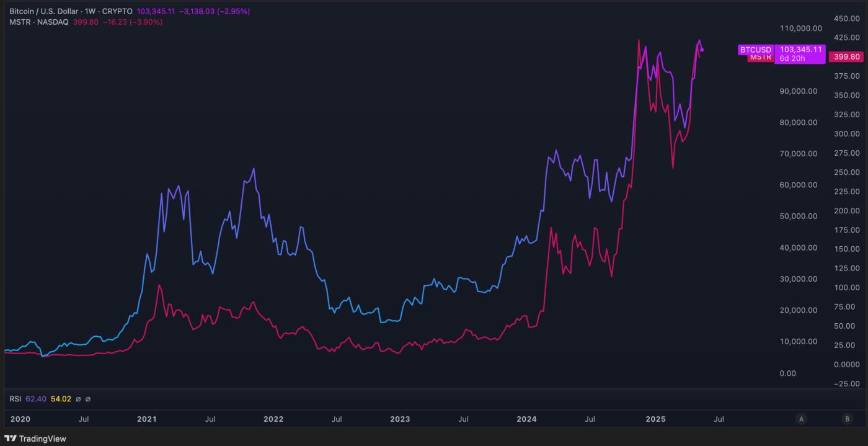Click 2022 on the time axis
The height and width of the screenshot is (446, 868).
tap(273, 419)
